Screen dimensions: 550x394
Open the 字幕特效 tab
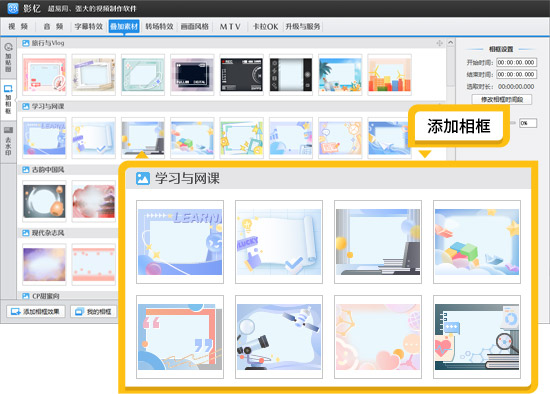pyautogui.click(x=89, y=26)
